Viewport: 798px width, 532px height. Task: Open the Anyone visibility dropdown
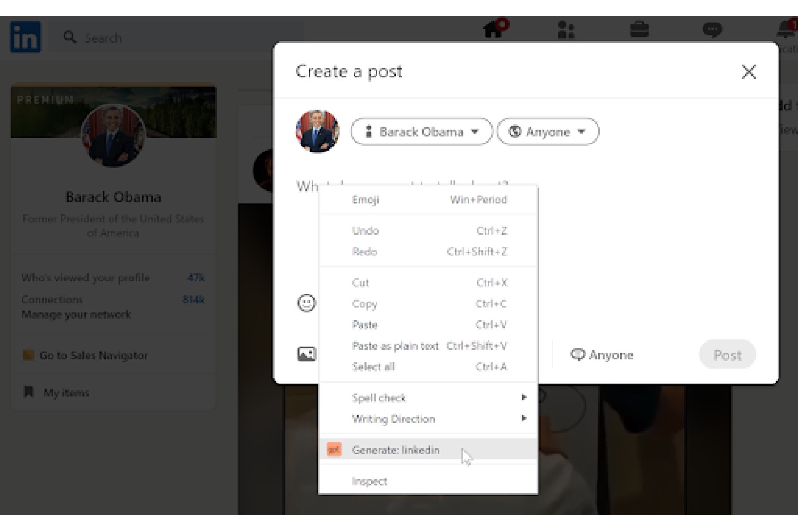(x=548, y=131)
